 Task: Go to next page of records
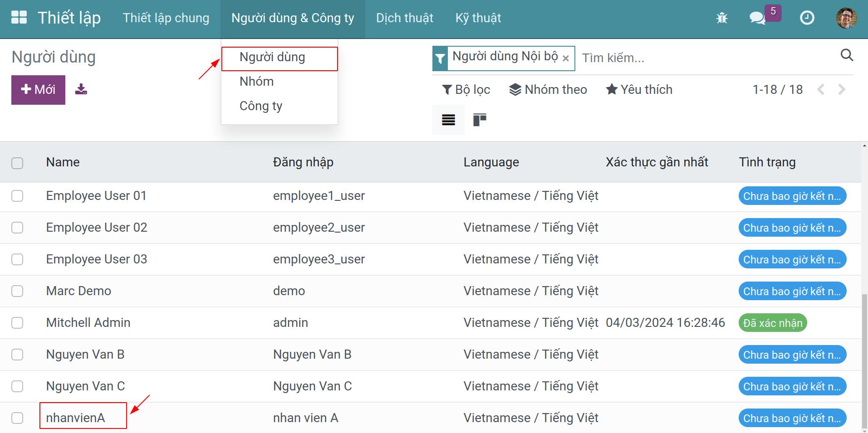tap(842, 89)
